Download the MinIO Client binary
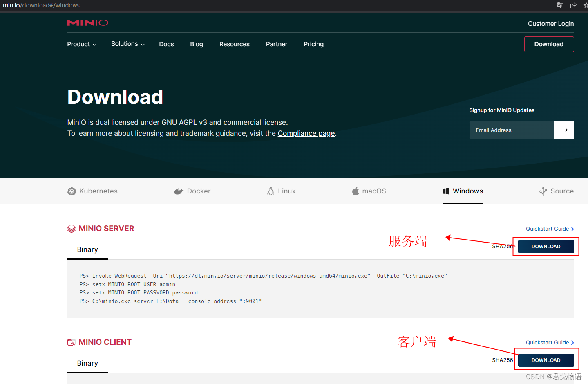This screenshot has height=384, width=588. pos(546,360)
